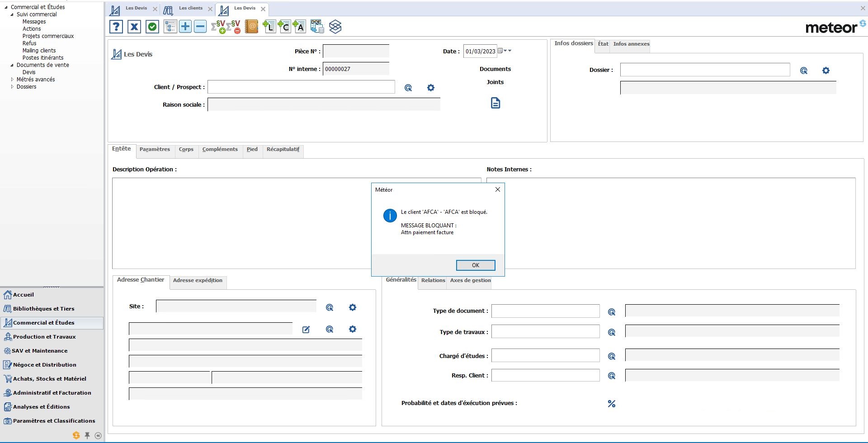The image size is (868, 443).
Task: Collapse the Suivi commercial tree node
Action: coord(12,14)
